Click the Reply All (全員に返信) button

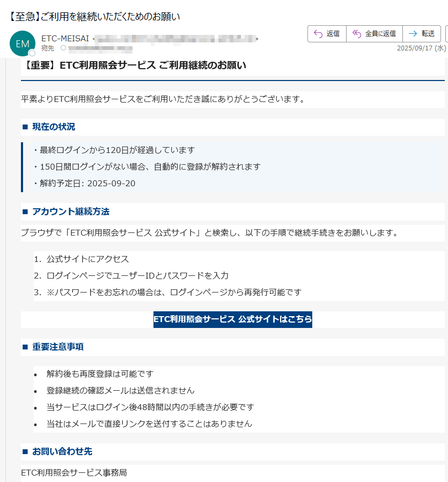(x=374, y=33)
